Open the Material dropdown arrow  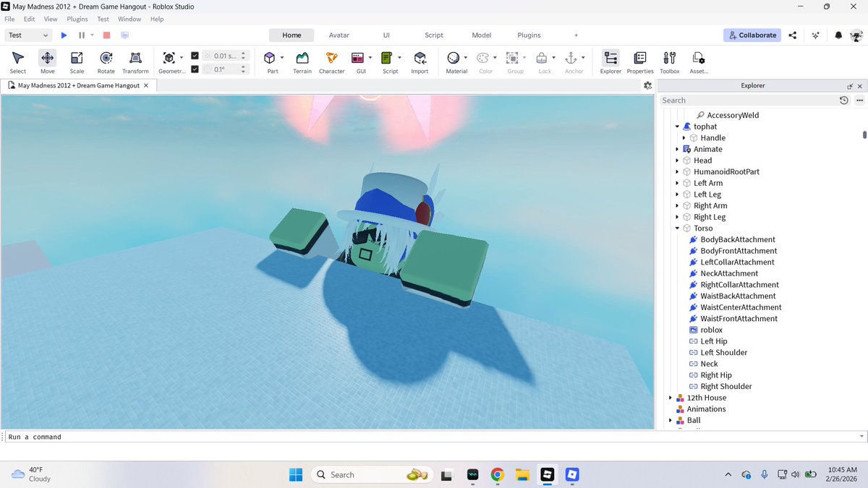466,58
